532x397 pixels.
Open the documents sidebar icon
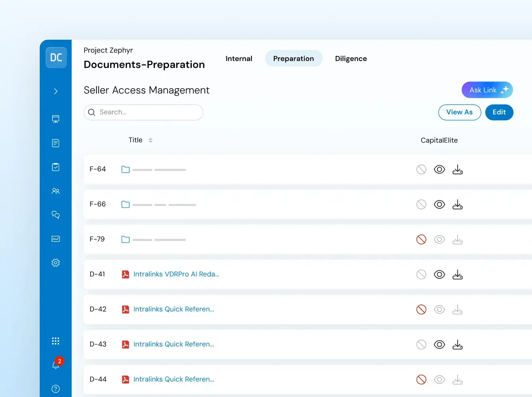(x=56, y=143)
